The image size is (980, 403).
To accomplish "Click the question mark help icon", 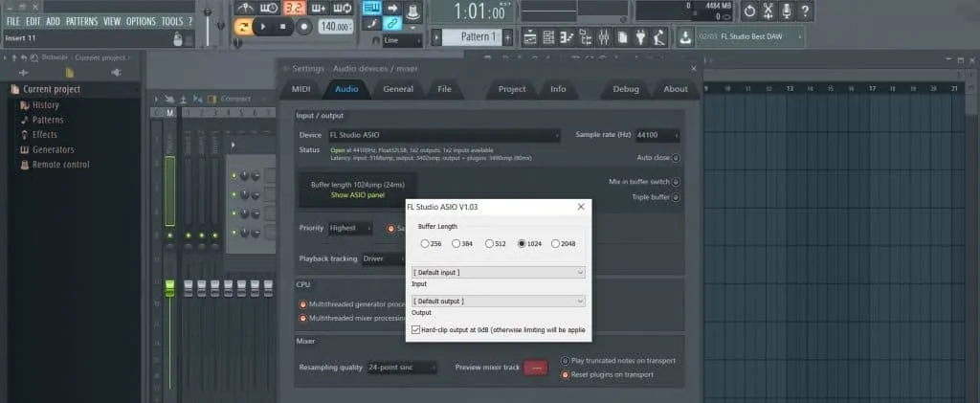I will [805, 11].
